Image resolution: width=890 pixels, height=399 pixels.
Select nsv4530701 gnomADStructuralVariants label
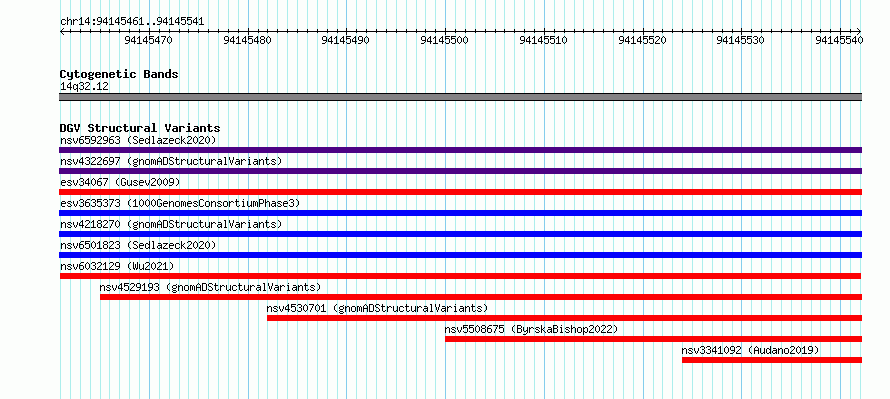pos(377,308)
